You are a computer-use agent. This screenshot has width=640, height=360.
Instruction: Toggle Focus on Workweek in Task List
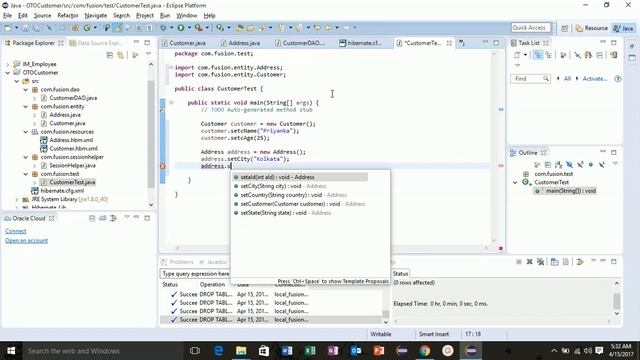[563, 55]
